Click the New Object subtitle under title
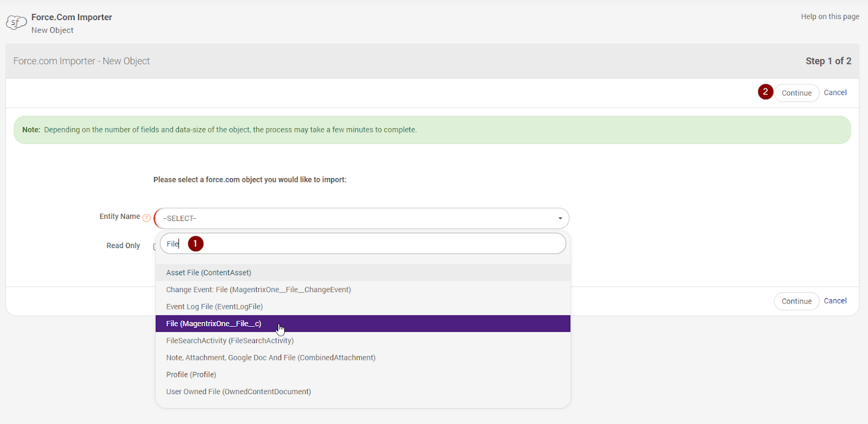868x424 pixels. [x=52, y=30]
